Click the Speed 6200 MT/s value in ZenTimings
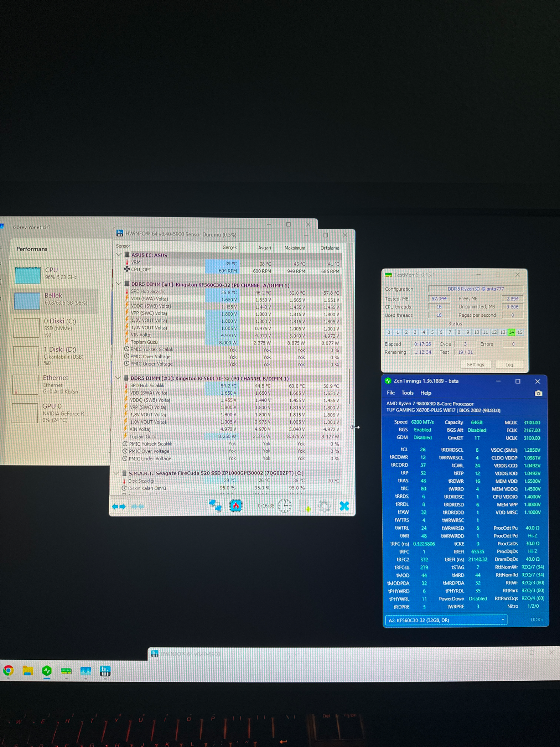 422,422
